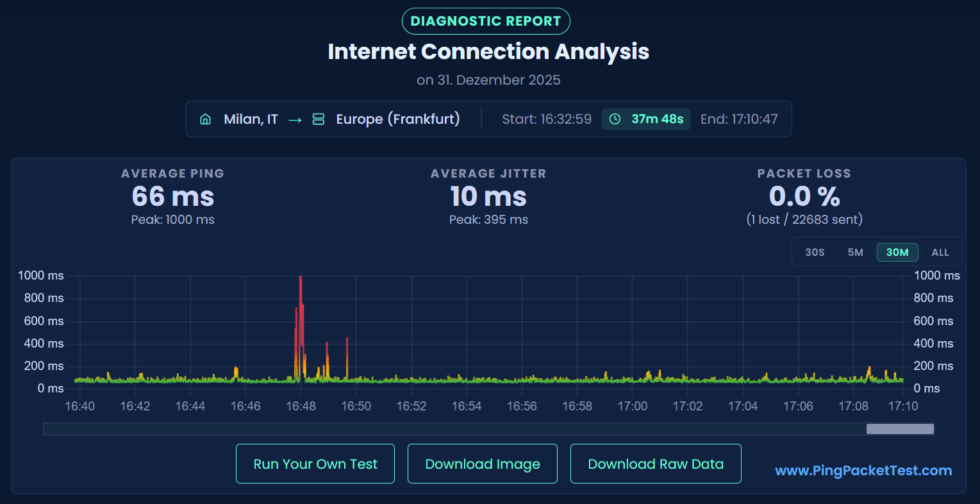The image size is (980, 504).
Task: Switch to the ALL time range view
Action: tap(940, 252)
